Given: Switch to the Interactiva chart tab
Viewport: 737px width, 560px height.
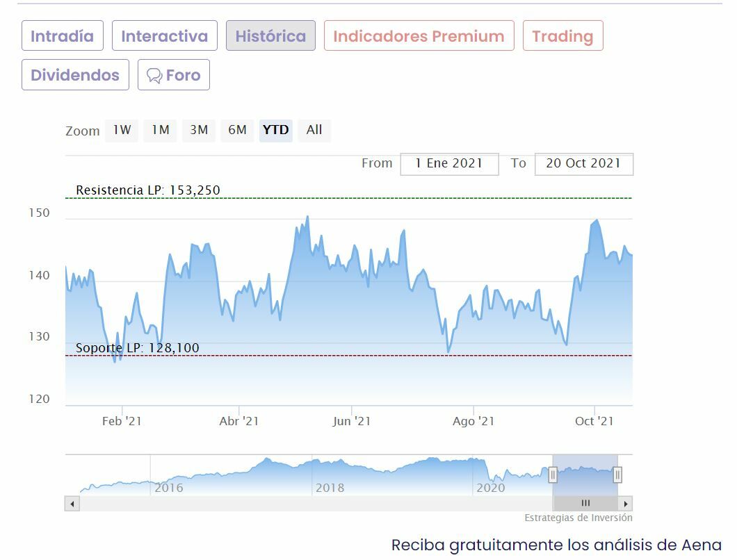Looking at the screenshot, I should 165,36.
